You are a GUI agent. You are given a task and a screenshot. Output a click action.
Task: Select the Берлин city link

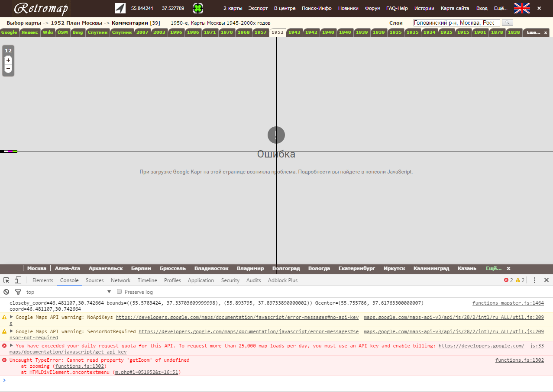click(x=141, y=268)
